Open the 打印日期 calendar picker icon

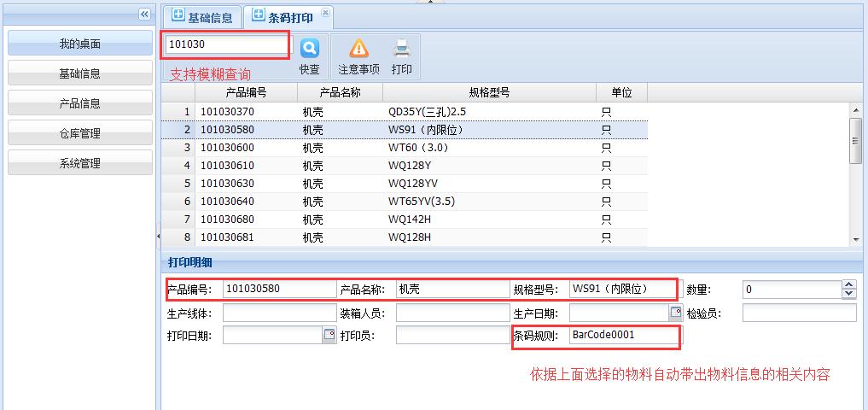(x=329, y=335)
